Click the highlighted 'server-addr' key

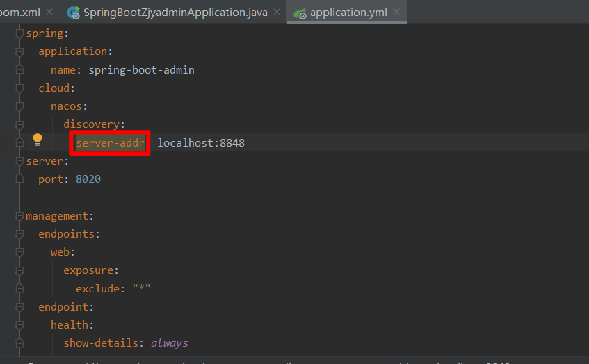pyautogui.click(x=111, y=143)
